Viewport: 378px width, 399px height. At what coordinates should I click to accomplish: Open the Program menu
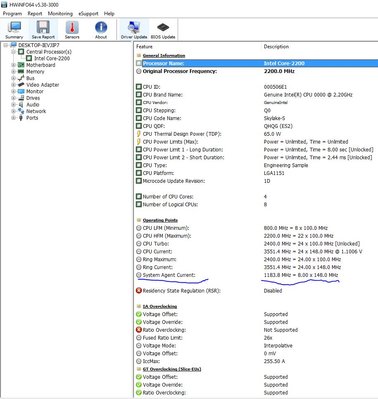(12, 14)
